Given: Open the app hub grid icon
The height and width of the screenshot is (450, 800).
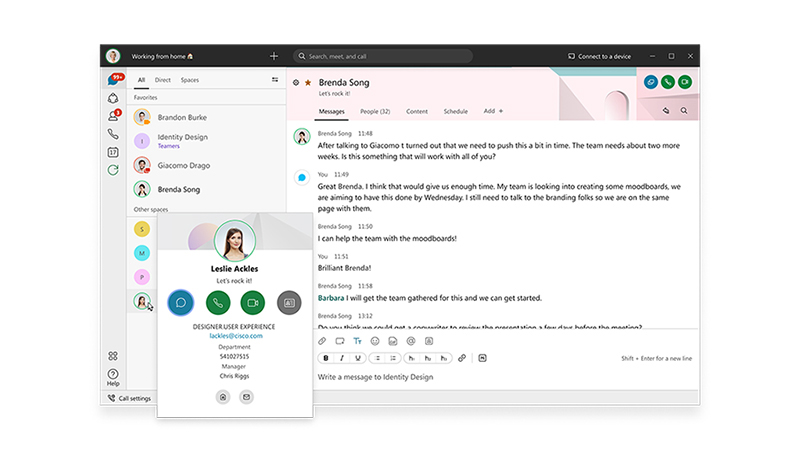Looking at the screenshot, I should coord(113,356).
